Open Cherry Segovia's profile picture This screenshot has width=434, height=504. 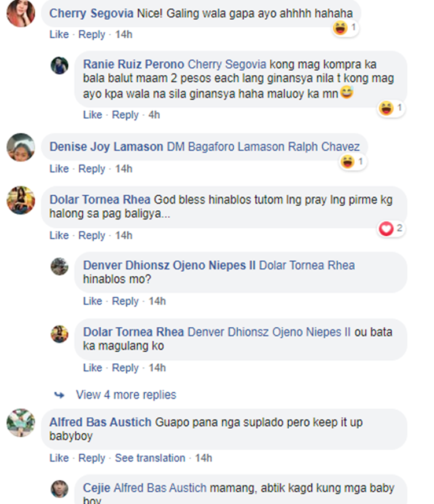click(21, 13)
